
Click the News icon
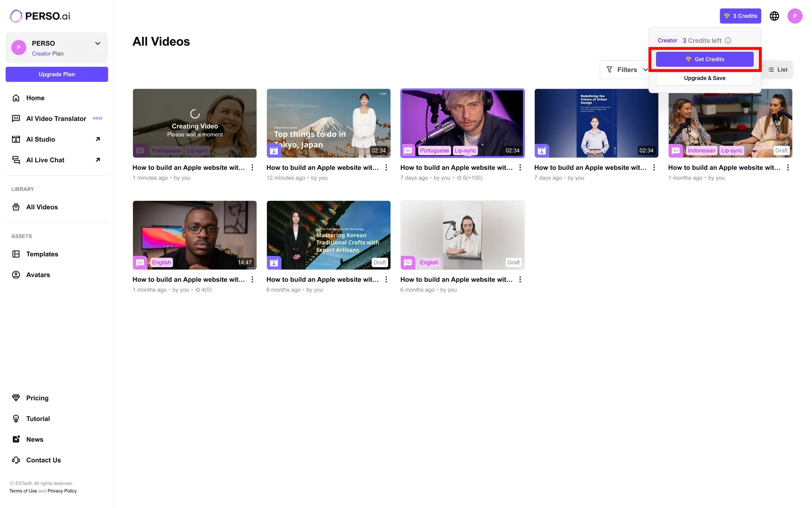coord(16,439)
